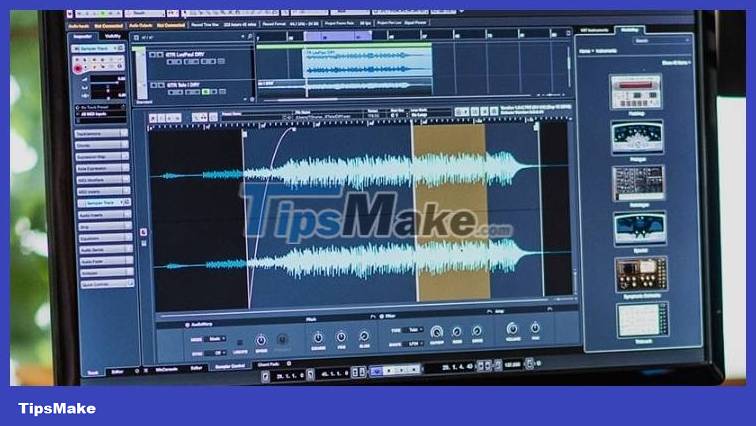Select the GTR LeadPad DRY track

tap(185, 54)
